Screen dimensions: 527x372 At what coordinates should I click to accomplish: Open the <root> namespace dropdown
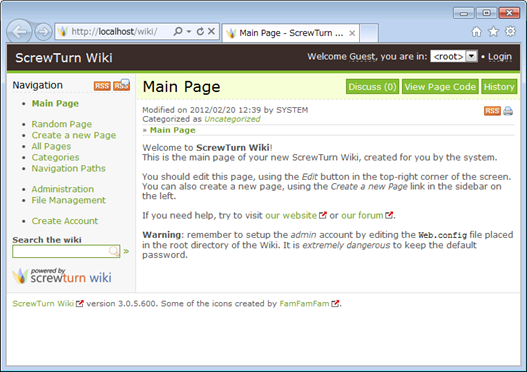point(454,56)
